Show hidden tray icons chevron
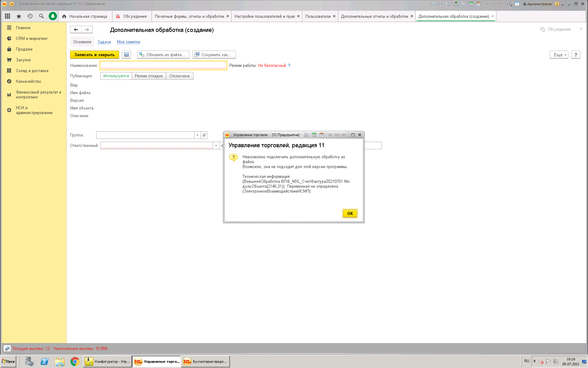Image resolution: width=588 pixels, height=368 pixels. pos(534,361)
